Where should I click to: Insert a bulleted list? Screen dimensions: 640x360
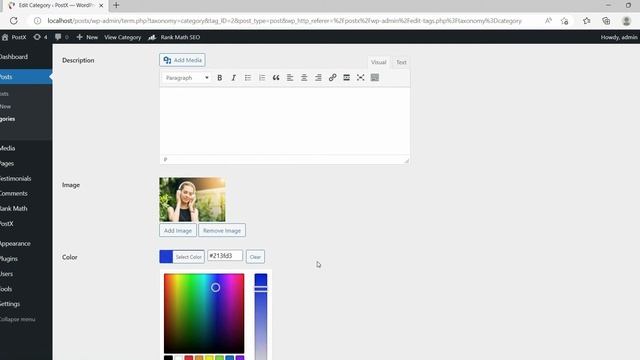248,78
